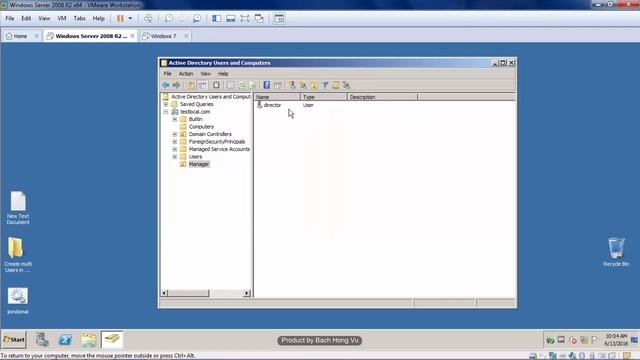Select the New Text Document desktop icon
Screen dimensions: 640x360
(18, 208)
